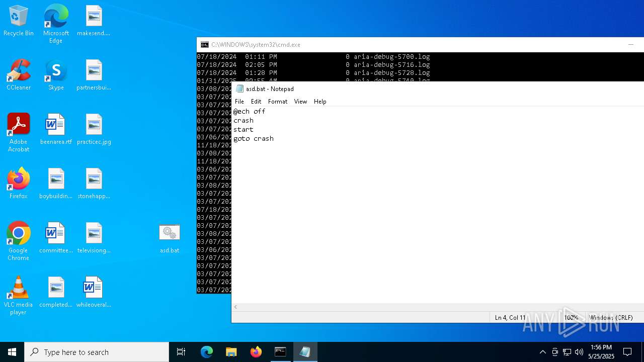Click the 'crash' line in Notepad
Image resolution: width=644 pixels, height=362 pixels.
tap(244, 121)
